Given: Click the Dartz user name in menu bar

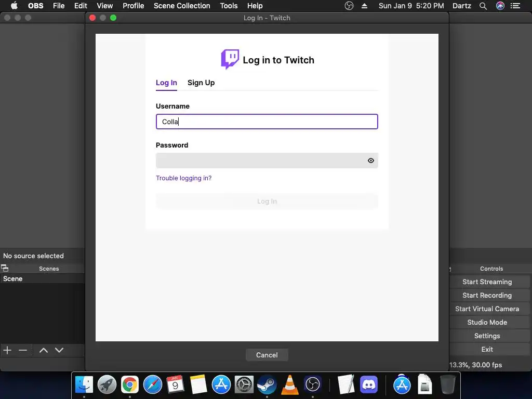Looking at the screenshot, I should (462, 6).
